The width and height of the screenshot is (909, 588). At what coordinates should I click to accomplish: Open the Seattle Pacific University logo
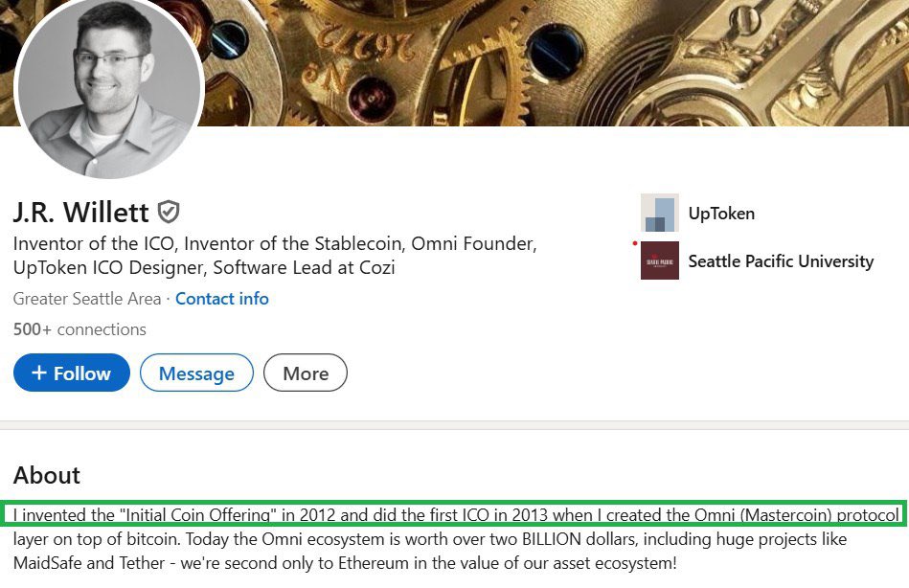point(660,260)
